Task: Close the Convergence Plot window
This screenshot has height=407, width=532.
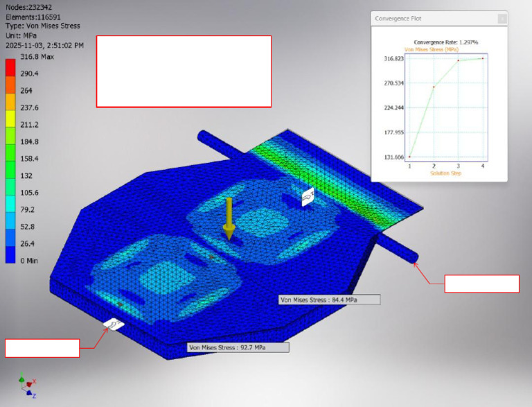Action: [x=502, y=19]
